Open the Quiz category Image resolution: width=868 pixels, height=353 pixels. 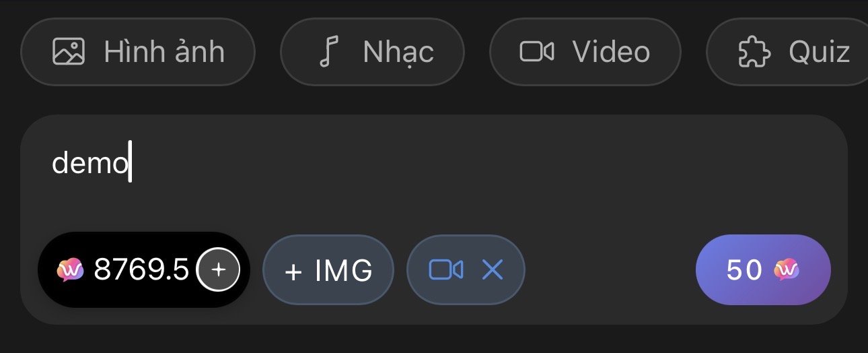819,52
